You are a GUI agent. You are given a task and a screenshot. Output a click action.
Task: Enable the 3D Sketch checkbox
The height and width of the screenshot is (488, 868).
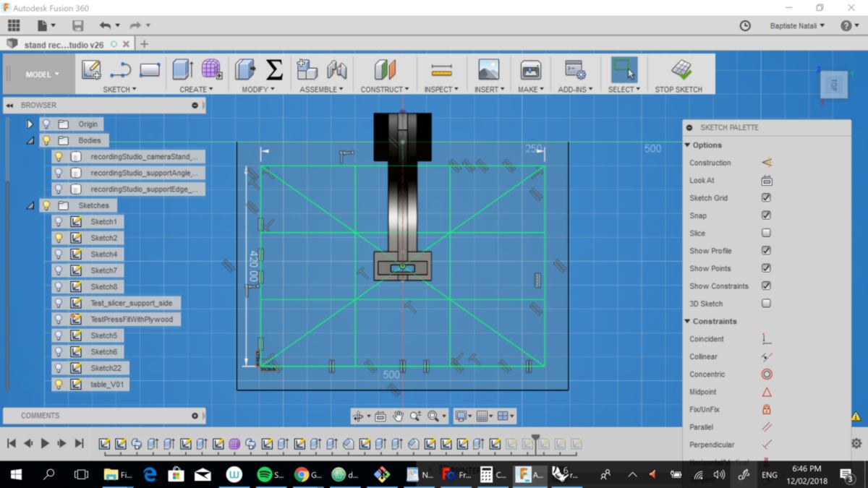(766, 304)
